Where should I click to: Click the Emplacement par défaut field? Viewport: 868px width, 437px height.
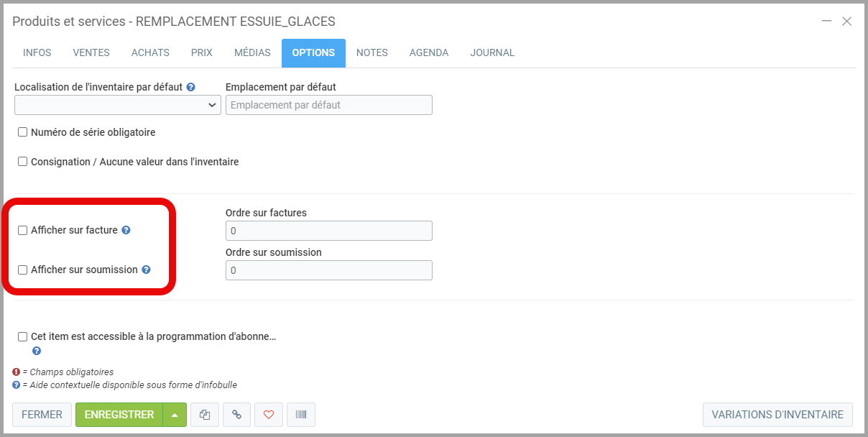(328, 105)
